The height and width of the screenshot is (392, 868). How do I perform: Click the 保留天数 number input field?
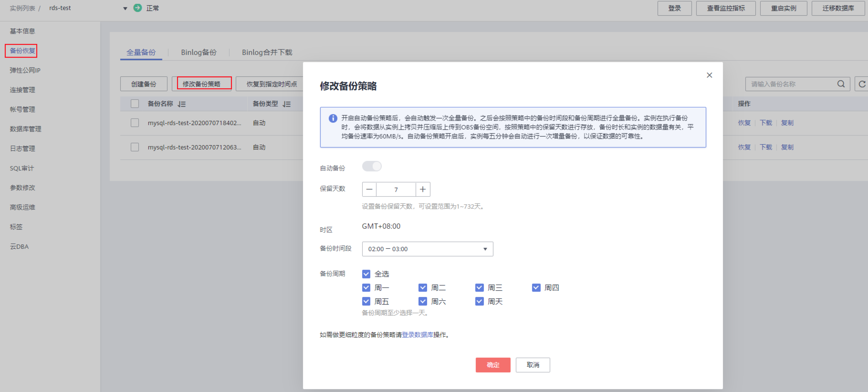click(x=396, y=189)
